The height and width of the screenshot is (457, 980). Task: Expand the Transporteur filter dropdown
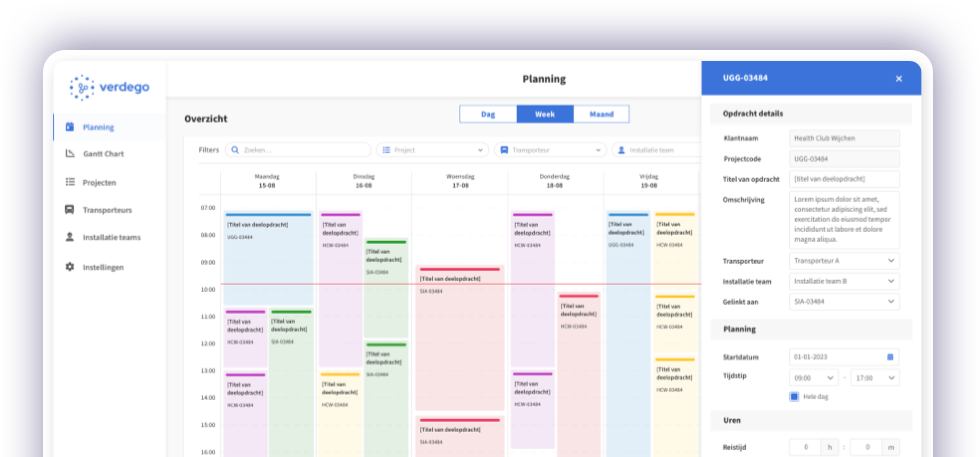(550, 150)
